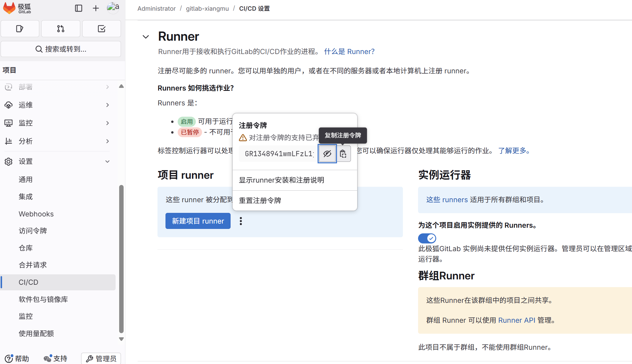Select the CI/CD settings item

[x=58, y=282]
